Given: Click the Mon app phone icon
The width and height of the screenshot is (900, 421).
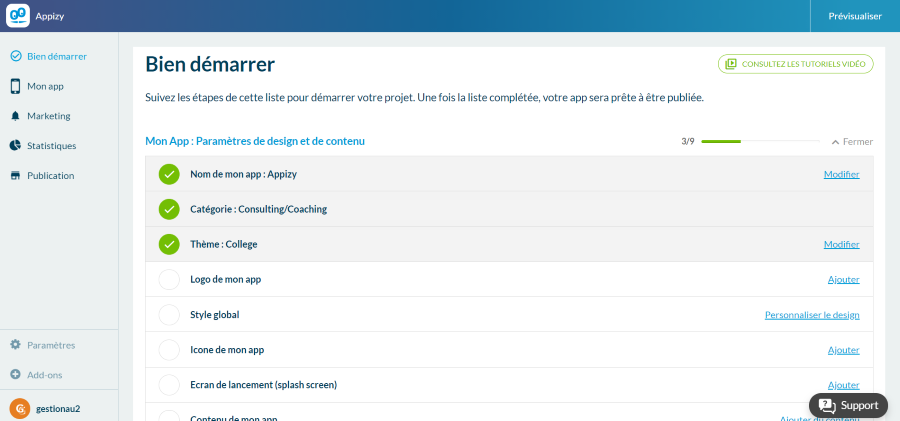Looking at the screenshot, I should (x=16, y=86).
